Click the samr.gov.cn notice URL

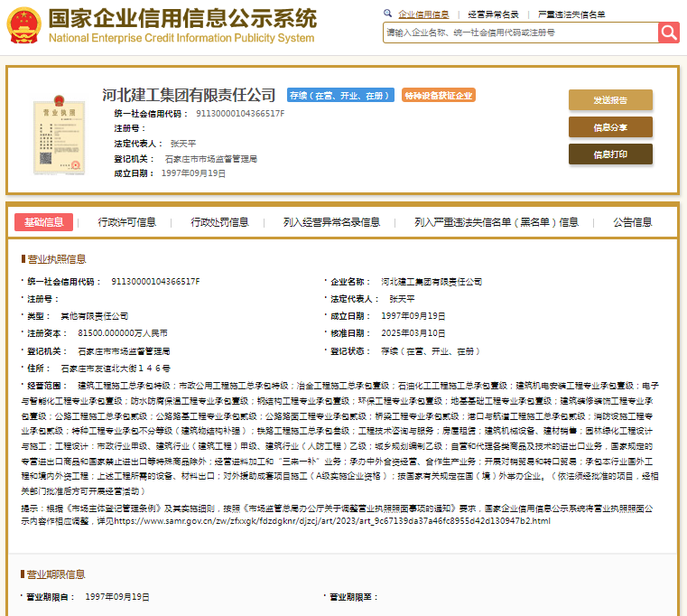(332, 521)
